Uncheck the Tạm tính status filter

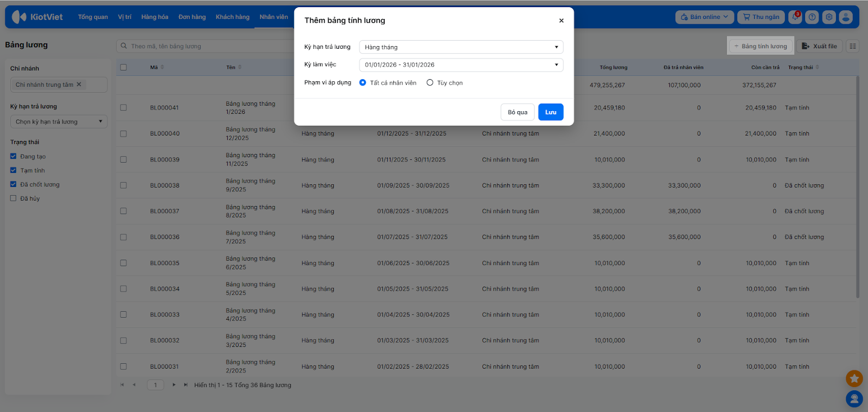click(14, 170)
